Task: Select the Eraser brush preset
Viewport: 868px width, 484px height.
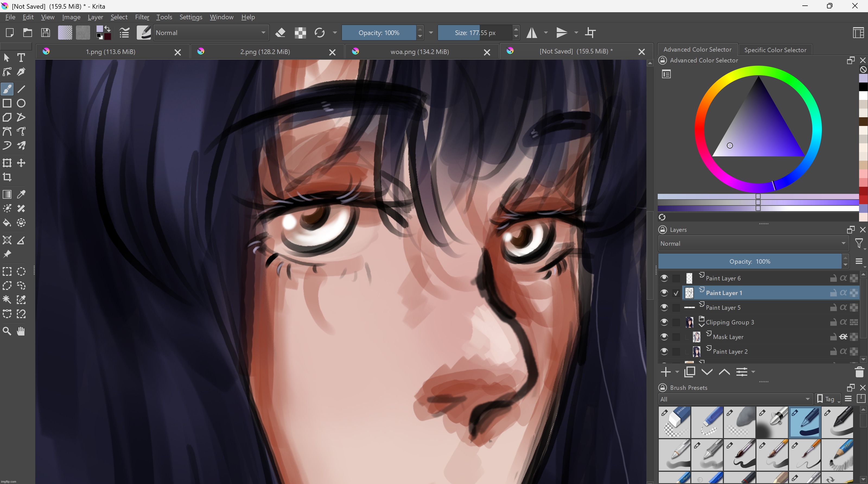Action: (674, 422)
